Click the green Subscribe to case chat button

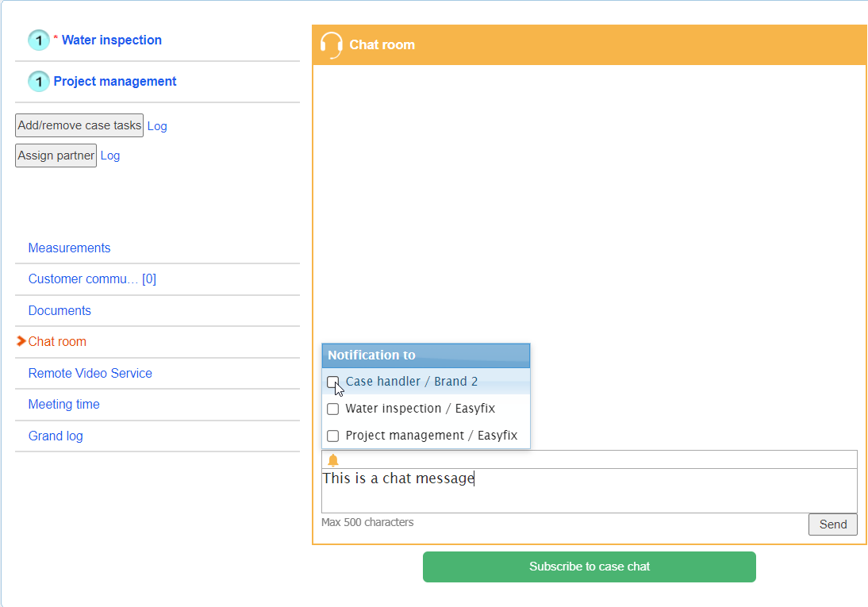589,567
